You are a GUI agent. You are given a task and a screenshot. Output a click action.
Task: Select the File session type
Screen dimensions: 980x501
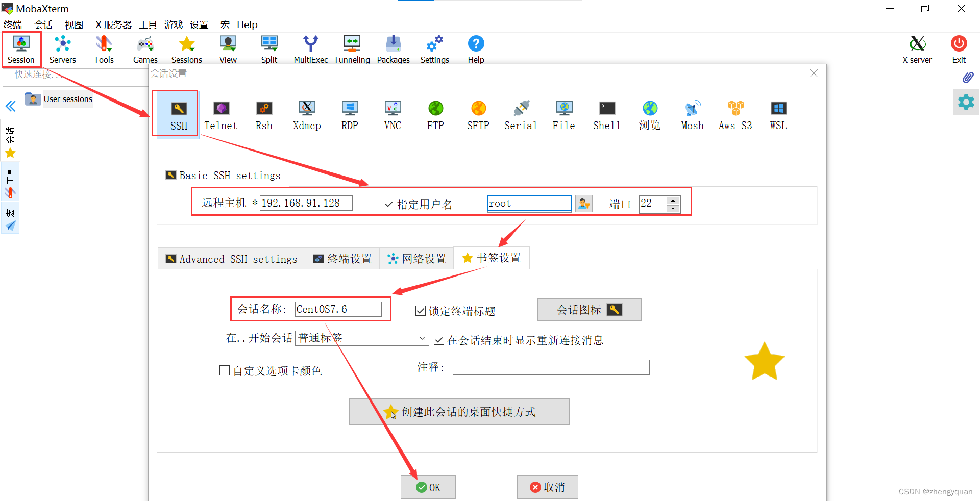(x=564, y=115)
